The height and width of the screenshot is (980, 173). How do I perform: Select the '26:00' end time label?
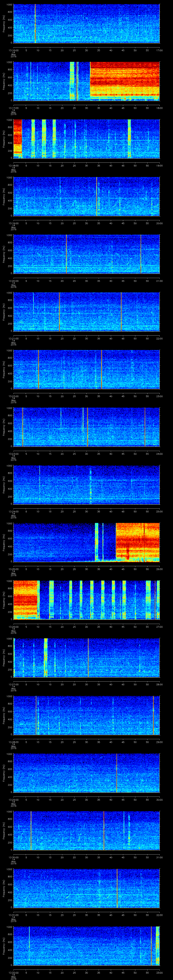pos(159,569)
